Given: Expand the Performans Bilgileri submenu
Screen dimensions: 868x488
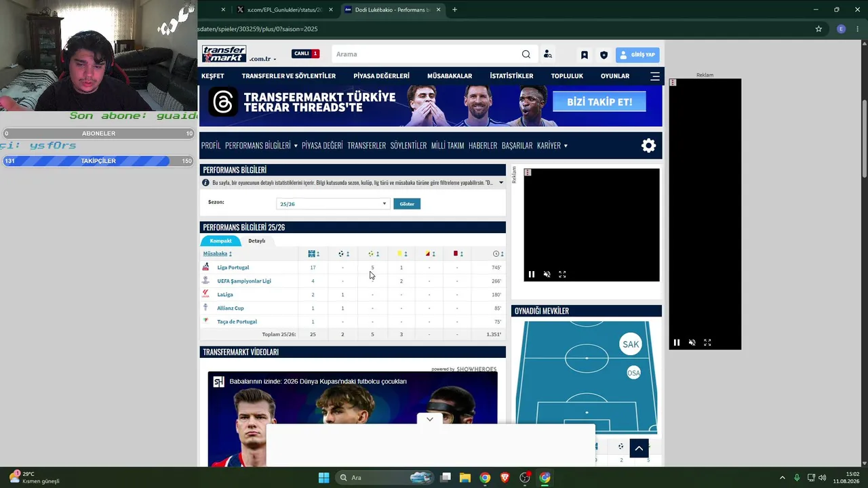Looking at the screenshot, I should 296,146.
